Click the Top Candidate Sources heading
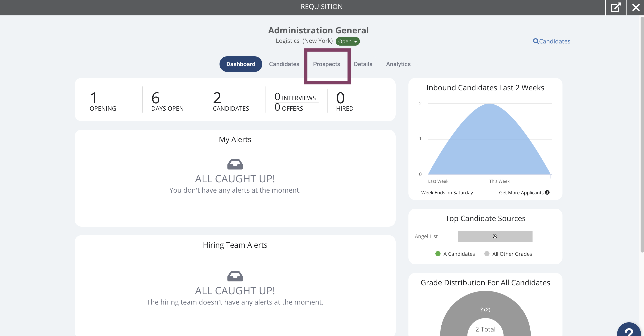This screenshot has height=336, width=644. tap(485, 218)
